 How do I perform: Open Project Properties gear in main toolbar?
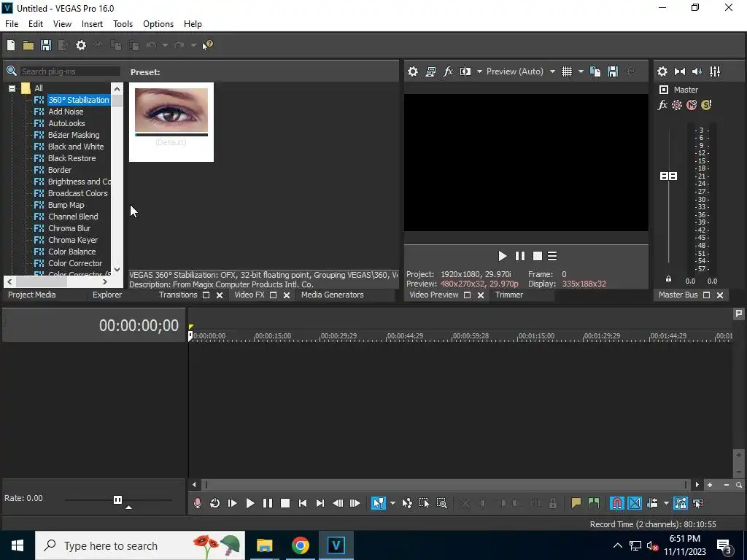81,45
